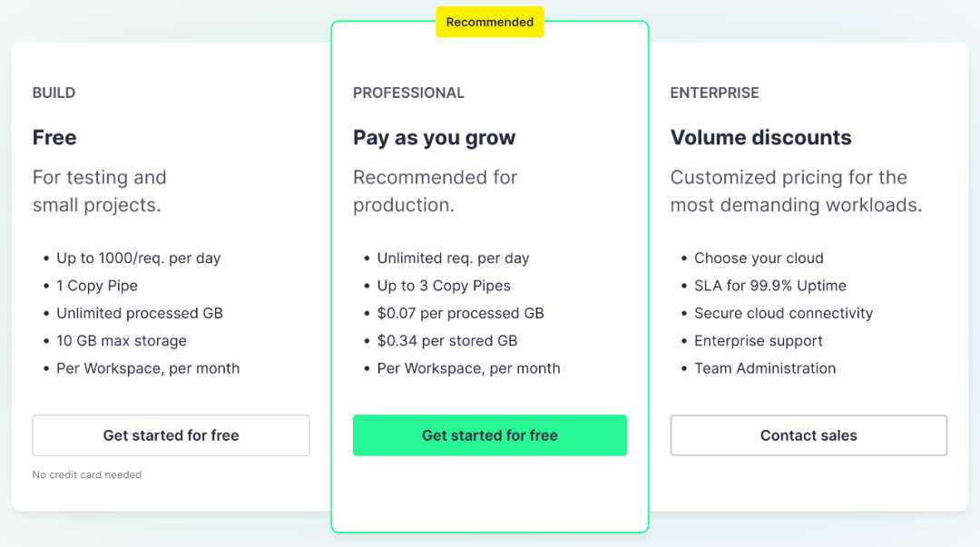Click the "$0.34 per stored GB" pricing line

tap(447, 341)
